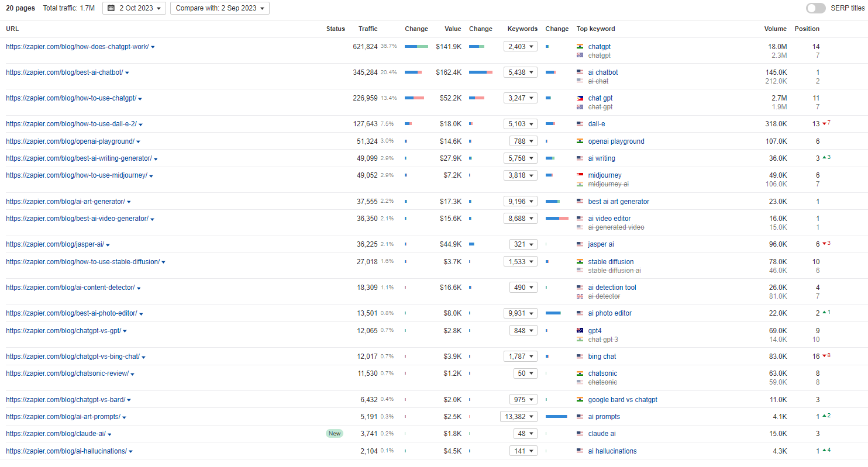Sort by Keywords column header
Viewport: 868px width, 467px height.
[522, 29]
